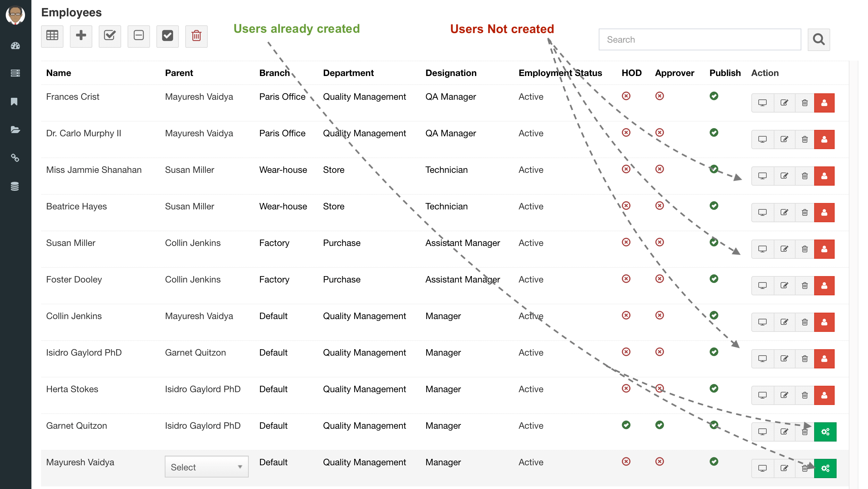Open the Parent Select dropdown
This screenshot has height=489, width=868.
[x=206, y=467]
